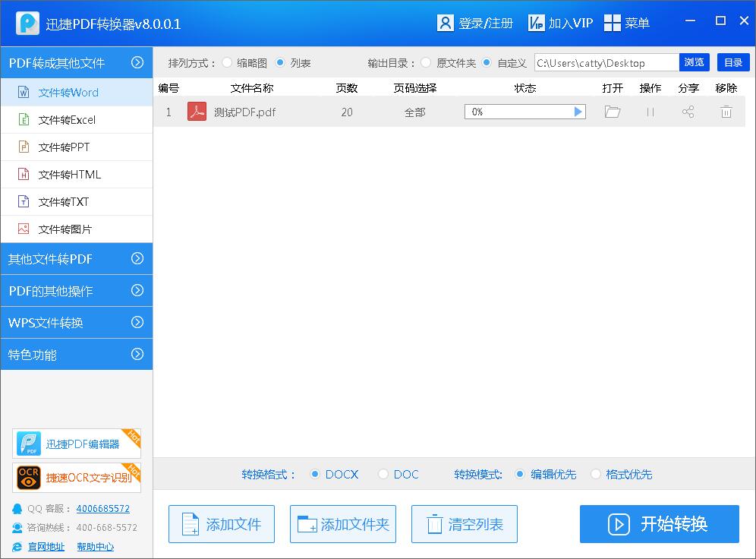Click the 清空列表 button

coord(465,524)
